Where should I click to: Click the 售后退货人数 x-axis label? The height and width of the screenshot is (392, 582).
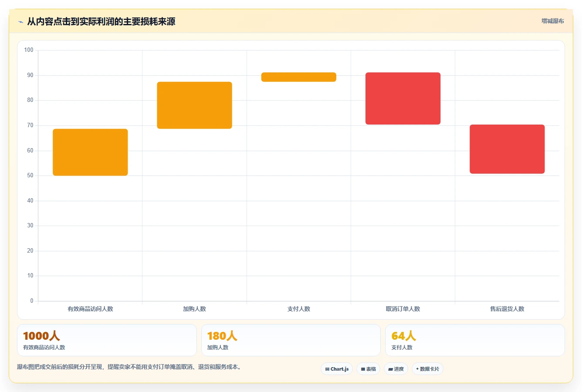pos(507,309)
